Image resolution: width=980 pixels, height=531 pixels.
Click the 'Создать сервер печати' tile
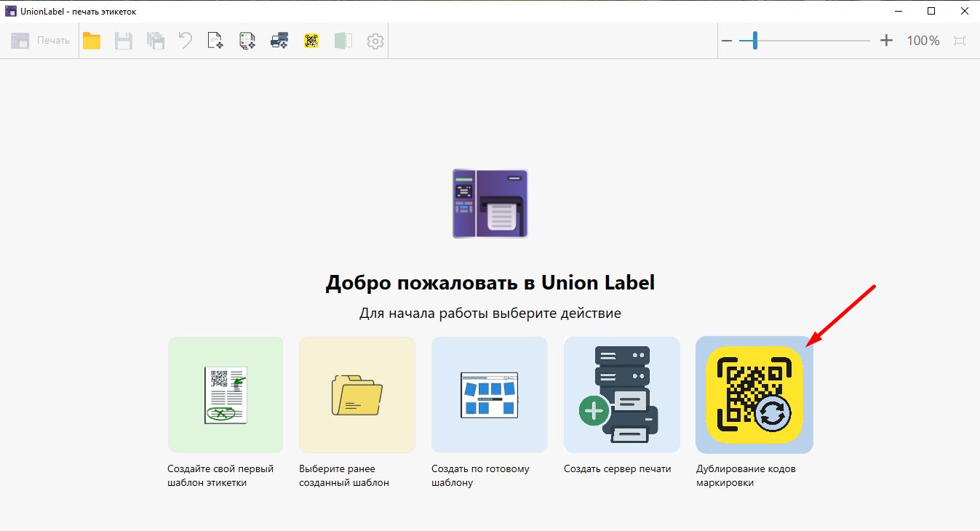coord(622,395)
